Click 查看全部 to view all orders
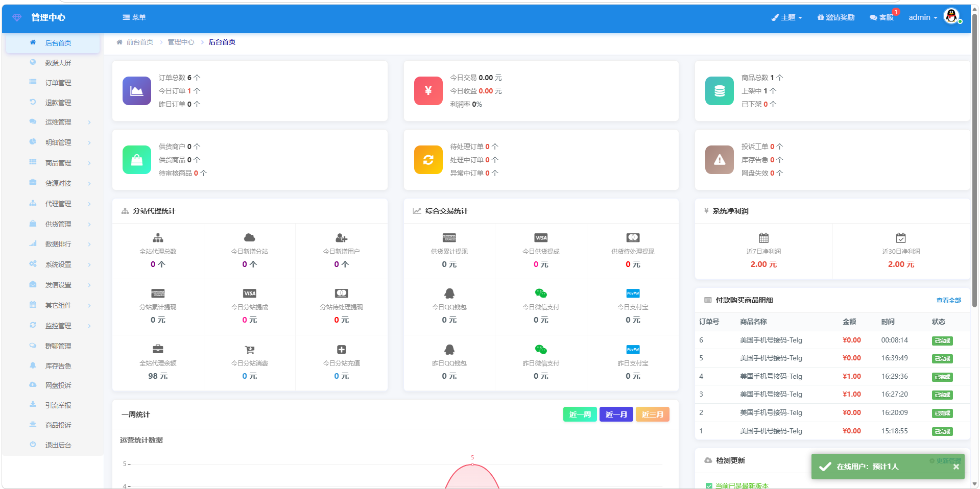 pos(948,301)
